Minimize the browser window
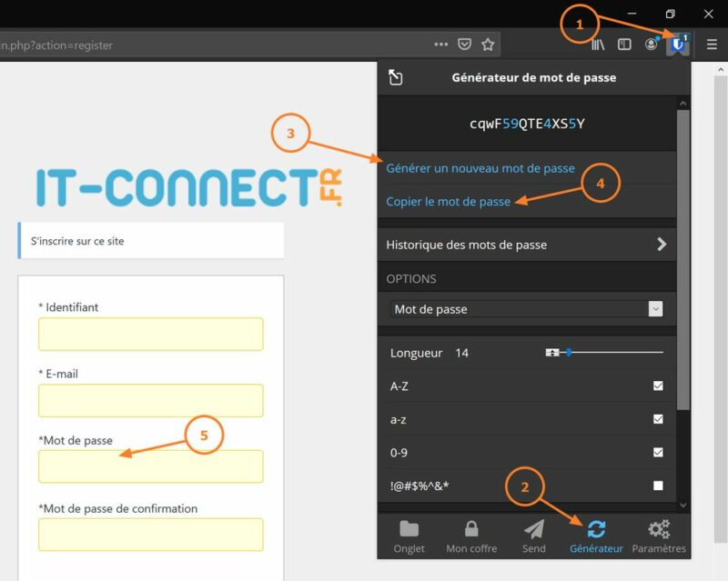Screen dimensions: 728x581 pyautogui.click(x=632, y=14)
